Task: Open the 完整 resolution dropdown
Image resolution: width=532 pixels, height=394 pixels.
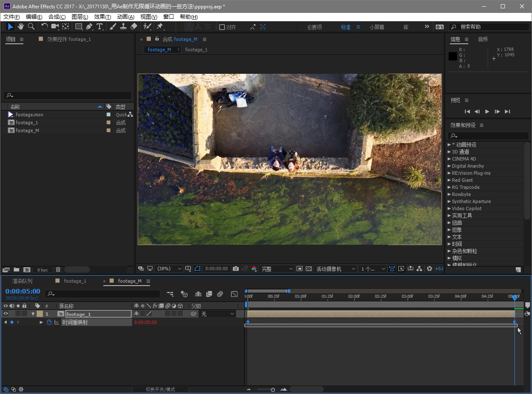Action: 277,269
